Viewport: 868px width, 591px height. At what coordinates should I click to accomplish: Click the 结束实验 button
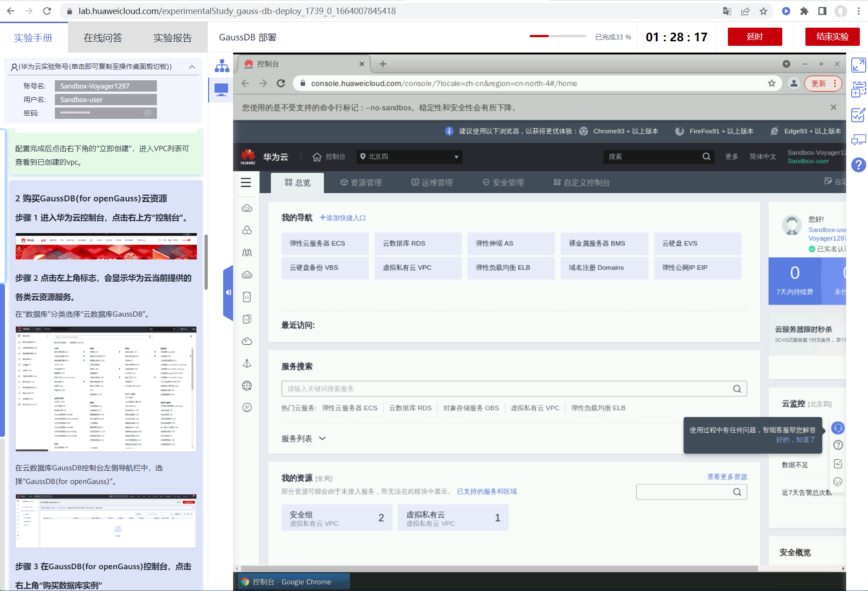tap(832, 37)
